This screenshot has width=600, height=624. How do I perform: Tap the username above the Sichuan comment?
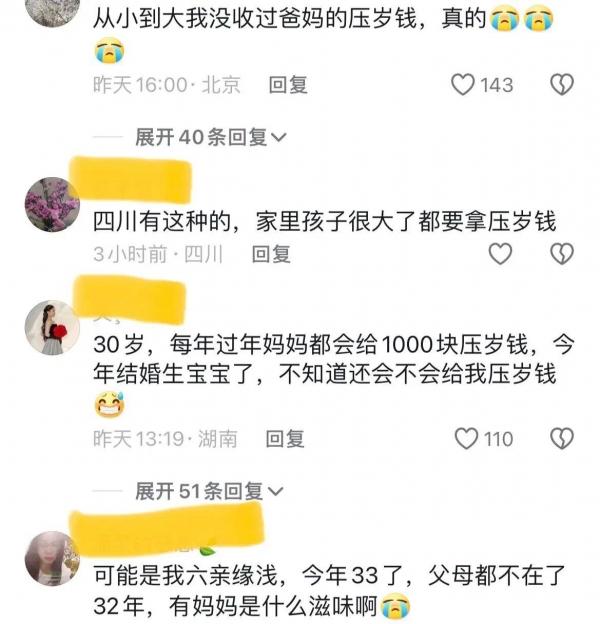[x=131, y=180]
